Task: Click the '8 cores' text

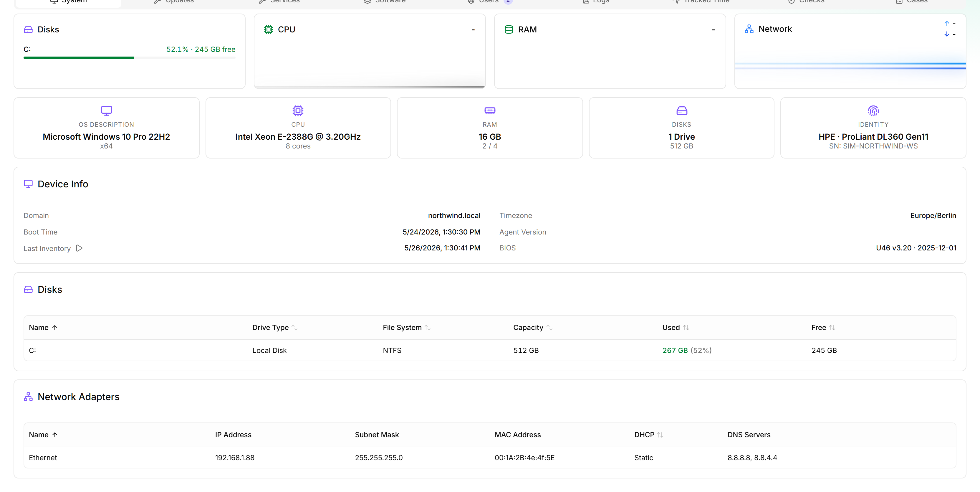Action: coord(298,146)
